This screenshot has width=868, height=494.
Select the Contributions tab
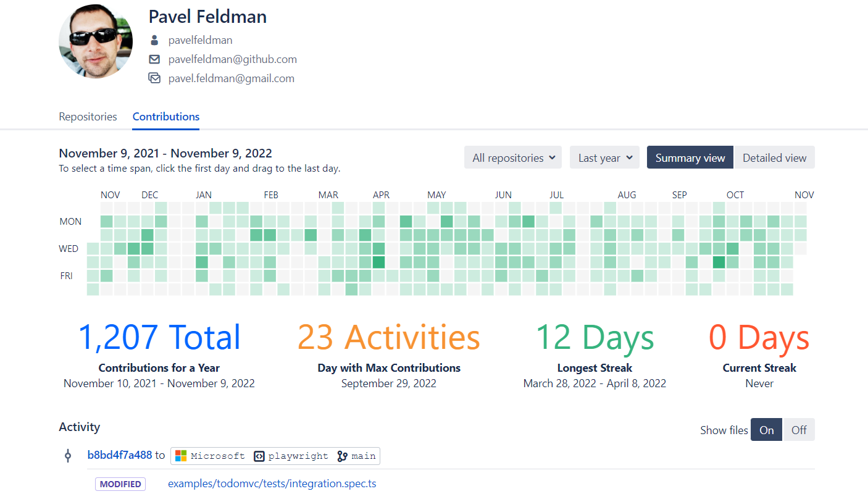[x=166, y=117]
